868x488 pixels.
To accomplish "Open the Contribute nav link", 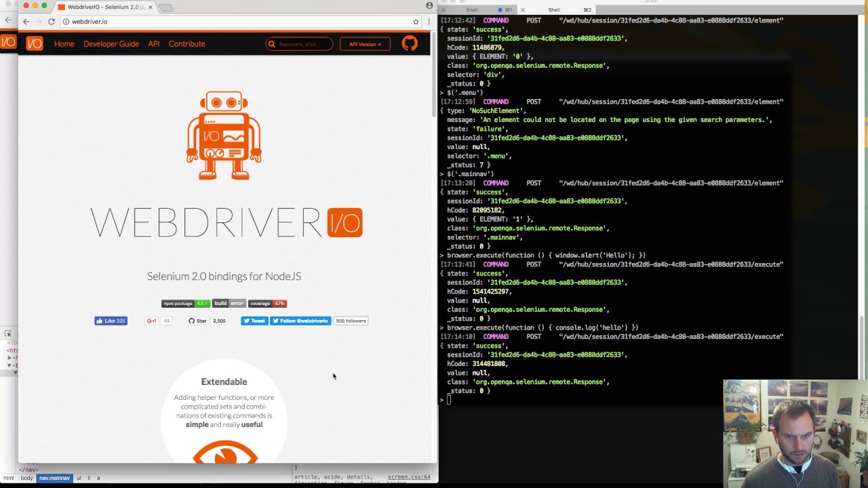I will pyautogui.click(x=187, y=44).
